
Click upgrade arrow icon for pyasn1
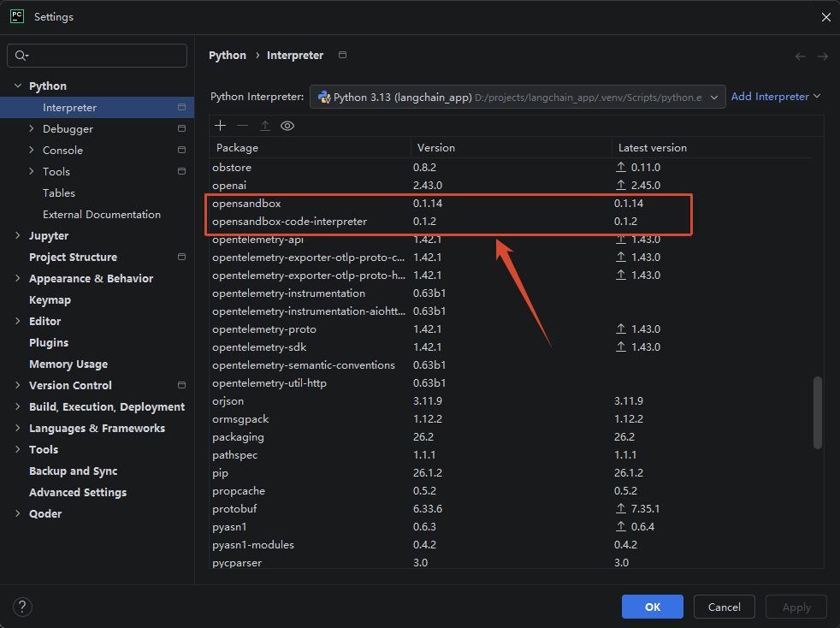(621, 527)
